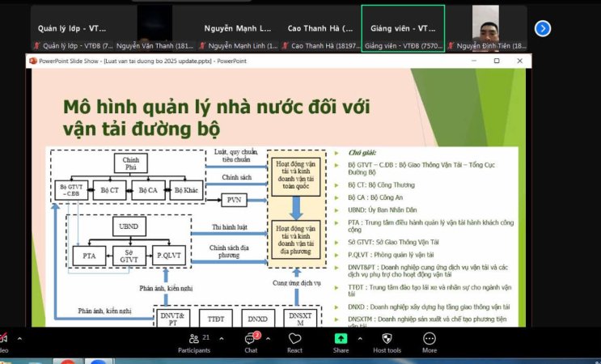Click the Bộ CT diagram box
Viewport: 601px width, 364px height.
[x=110, y=190]
